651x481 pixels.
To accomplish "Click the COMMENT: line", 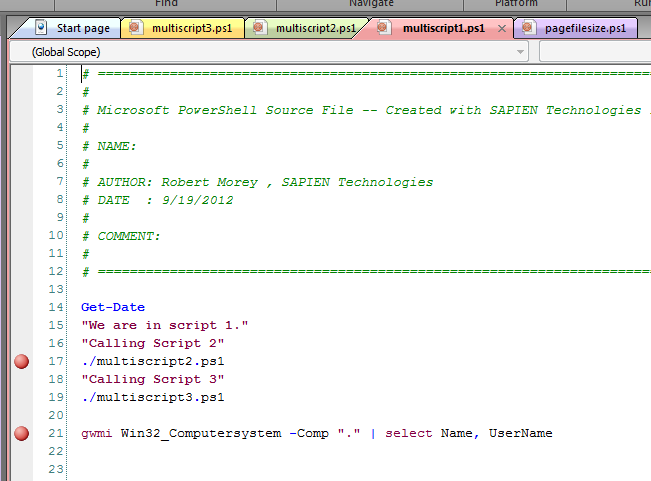I will (121, 236).
